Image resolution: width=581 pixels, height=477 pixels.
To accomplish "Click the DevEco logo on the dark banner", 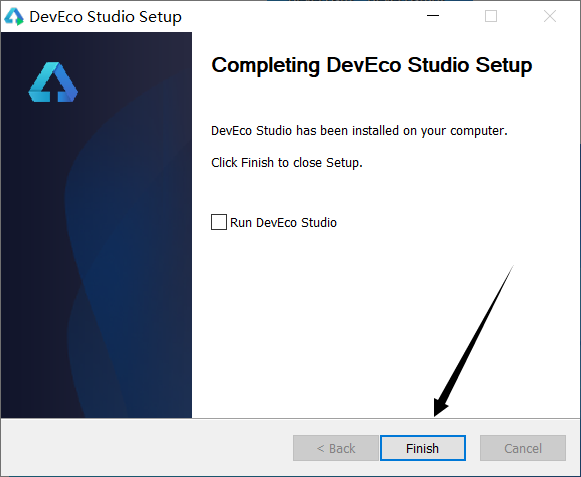I will pos(53,82).
